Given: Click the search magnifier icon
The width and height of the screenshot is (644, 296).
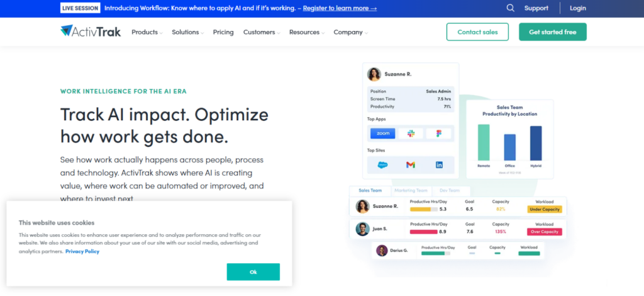Looking at the screenshot, I should (510, 8).
